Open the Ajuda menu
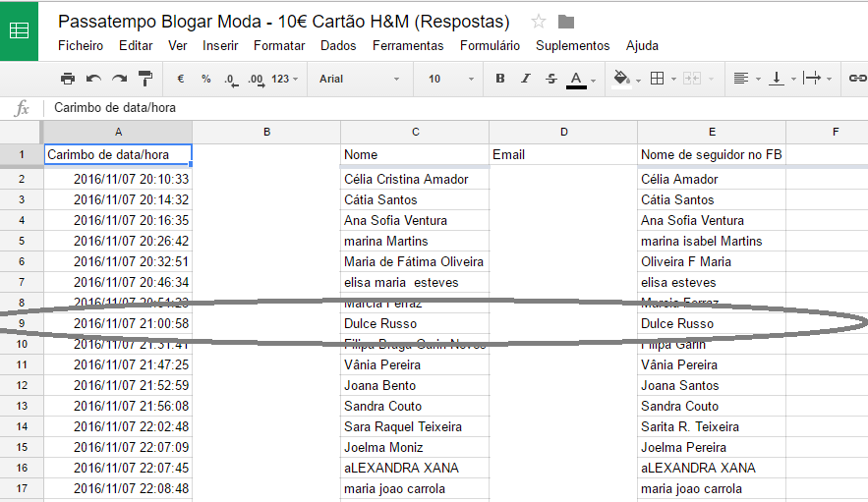The width and height of the screenshot is (868, 502). (x=642, y=46)
